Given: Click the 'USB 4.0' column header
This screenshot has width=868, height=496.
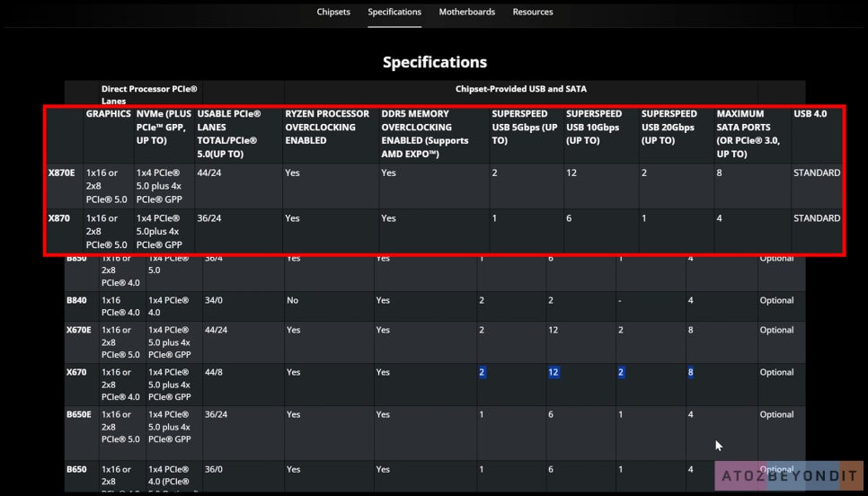Looking at the screenshot, I should 810,113.
